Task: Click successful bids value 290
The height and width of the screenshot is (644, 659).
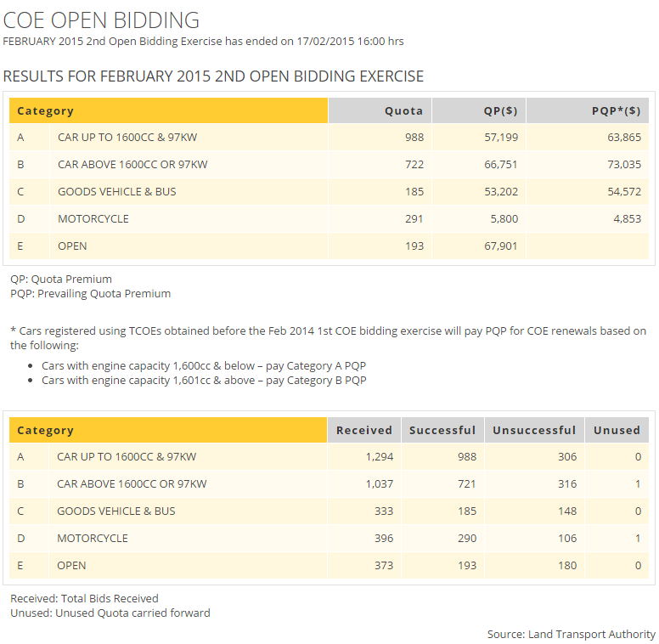Action: click(x=467, y=539)
